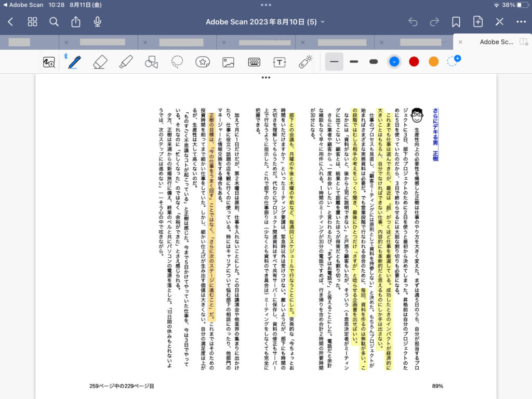Choose the thinnest pen stroke width
This screenshot has width=532, height=399.
pos(334,62)
